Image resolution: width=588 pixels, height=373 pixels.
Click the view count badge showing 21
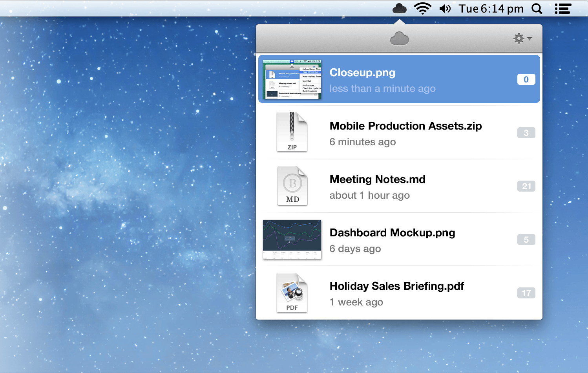click(x=526, y=186)
